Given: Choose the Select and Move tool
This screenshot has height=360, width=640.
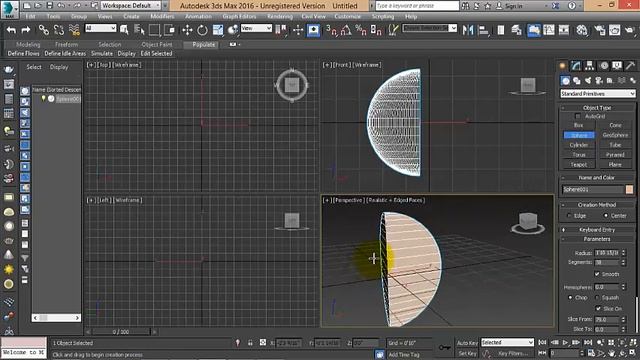Looking at the screenshot, I should 187,30.
